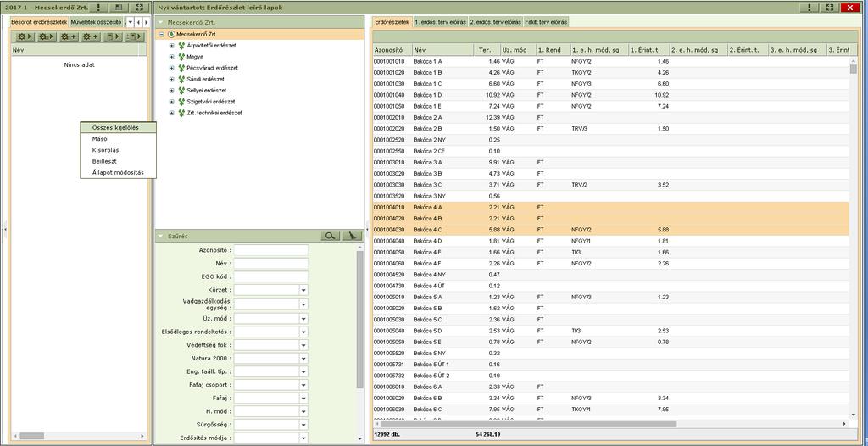Screen dimensions: 868x446
Task: Click the gear-n with plus toolbar button
Action: click(70, 36)
